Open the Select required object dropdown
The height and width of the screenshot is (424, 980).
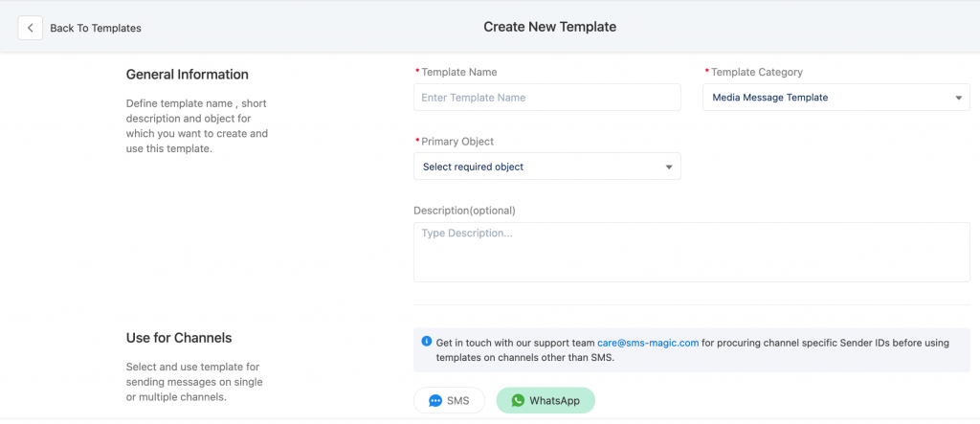[x=546, y=167]
